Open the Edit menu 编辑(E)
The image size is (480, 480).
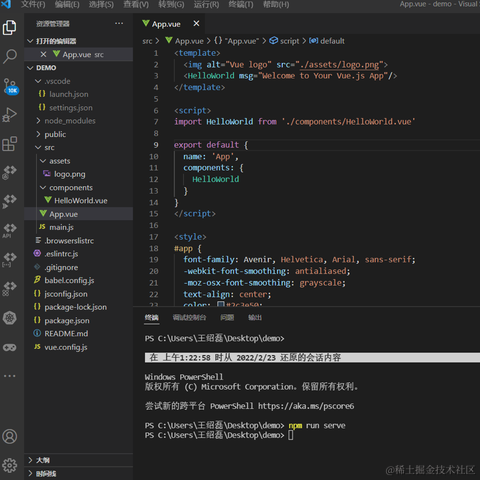[67, 5]
